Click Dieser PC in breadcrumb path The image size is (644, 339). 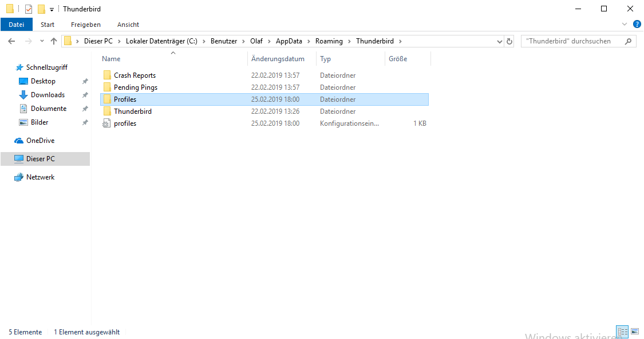coord(98,41)
